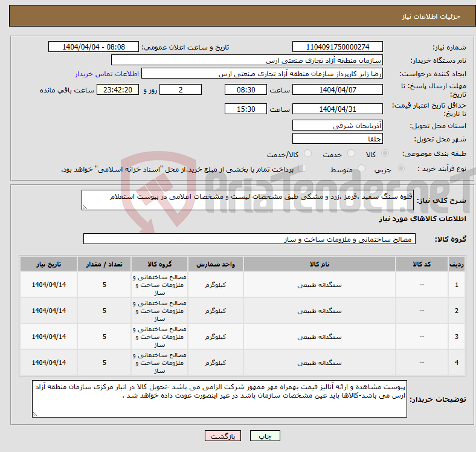Image resolution: width=476 pixels, height=452 pixels.
Task: Click the quantity 5 in row 1
Action: (x=104, y=285)
